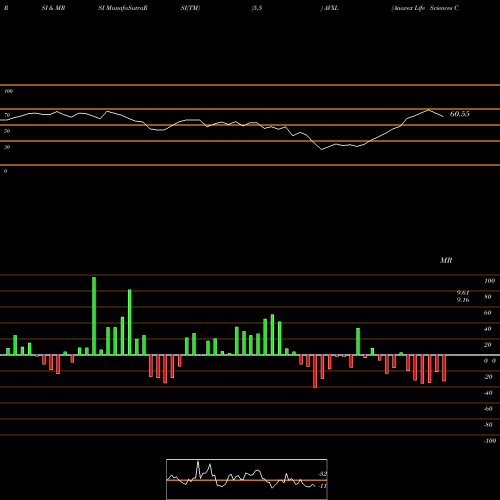Click the 60.55 RSI value label
The height and width of the screenshot is (500, 500).
pyautogui.click(x=459, y=114)
